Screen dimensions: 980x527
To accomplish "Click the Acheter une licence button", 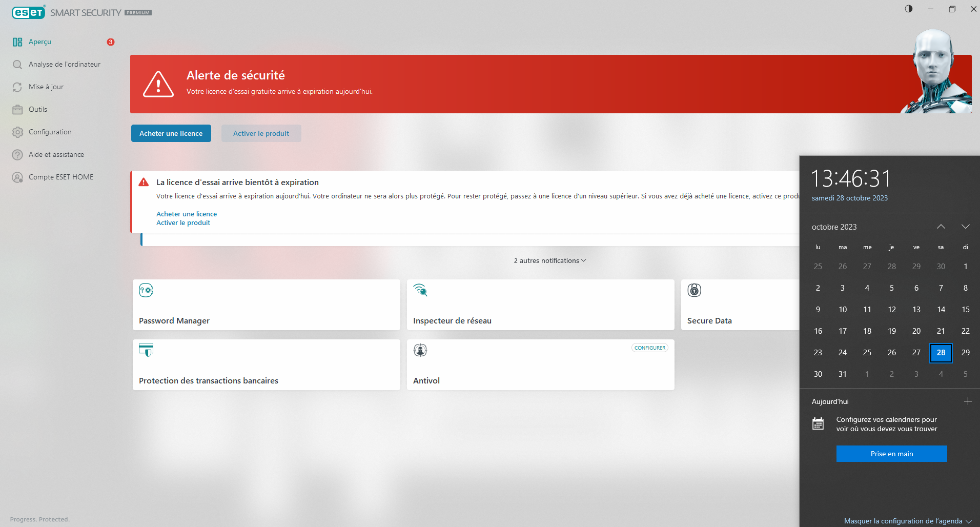I will click(x=171, y=133).
